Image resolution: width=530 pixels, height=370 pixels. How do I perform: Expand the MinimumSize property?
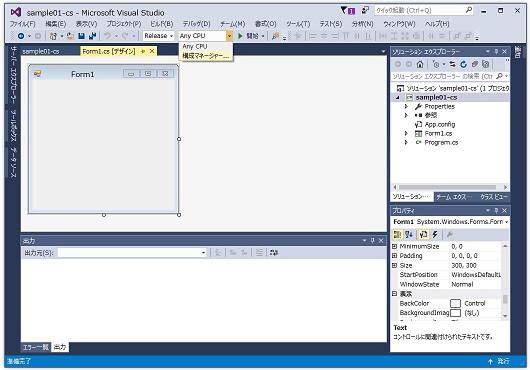pyautogui.click(x=394, y=246)
